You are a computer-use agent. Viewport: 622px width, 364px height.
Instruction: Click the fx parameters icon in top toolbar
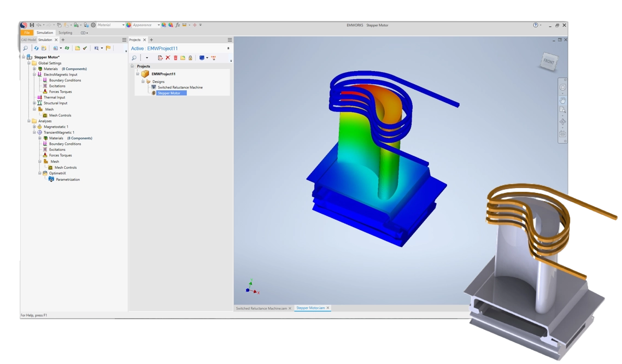click(x=178, y=25)
